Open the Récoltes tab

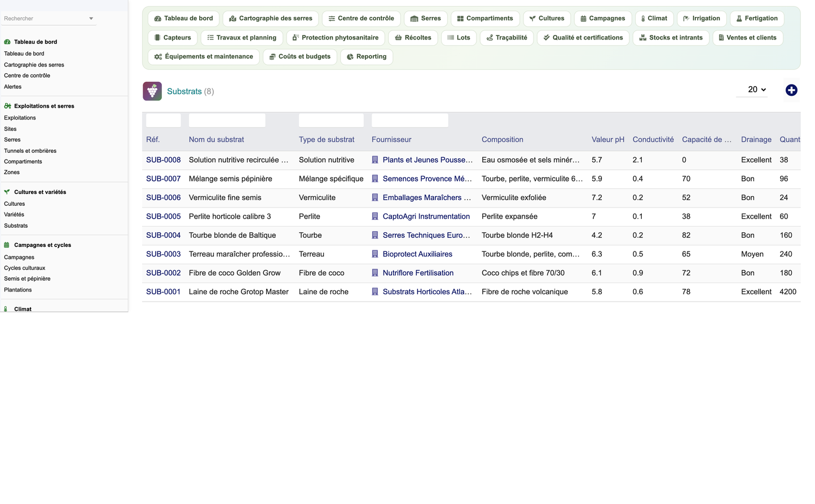coord(413,38)
